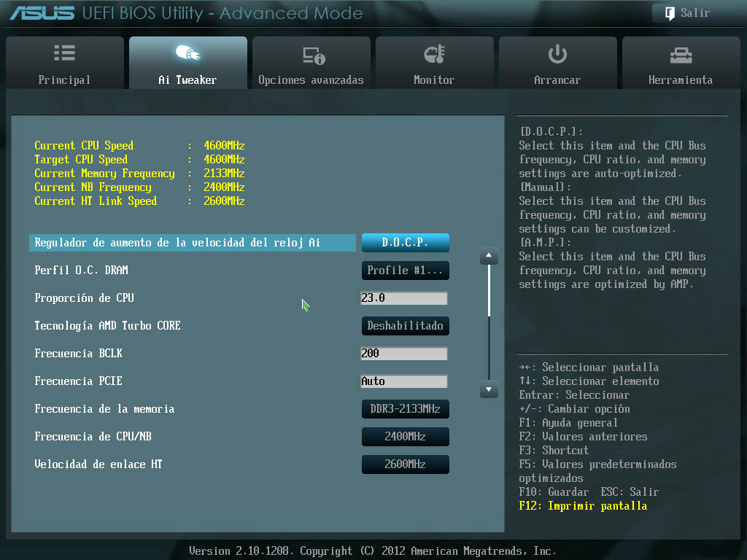Click the Salir button text

pyautogui.click(x=695, y=13)
